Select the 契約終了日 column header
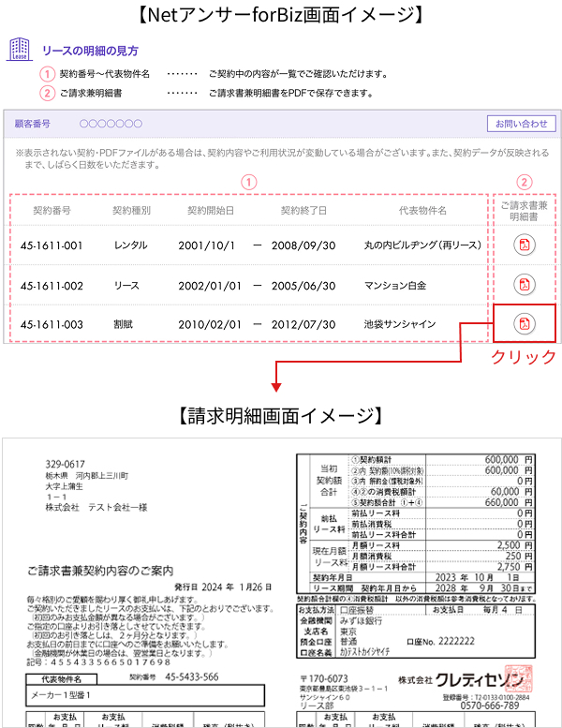 tap(303, 210)
